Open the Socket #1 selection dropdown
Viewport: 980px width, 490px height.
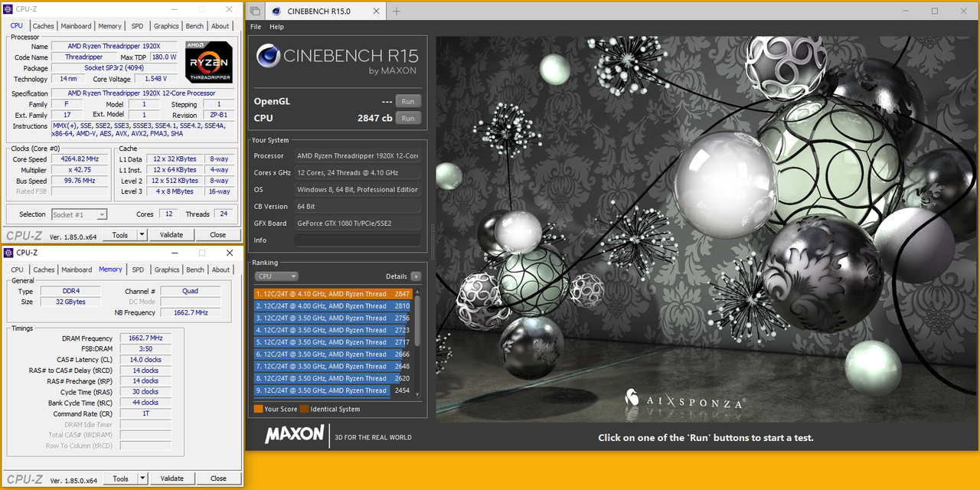[x=79, y=214]
